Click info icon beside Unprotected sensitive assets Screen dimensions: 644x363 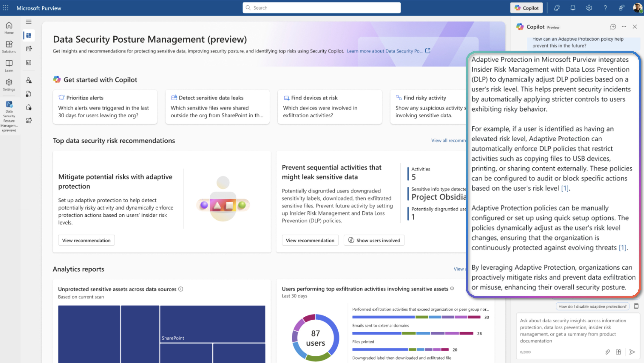coord(181,289)
